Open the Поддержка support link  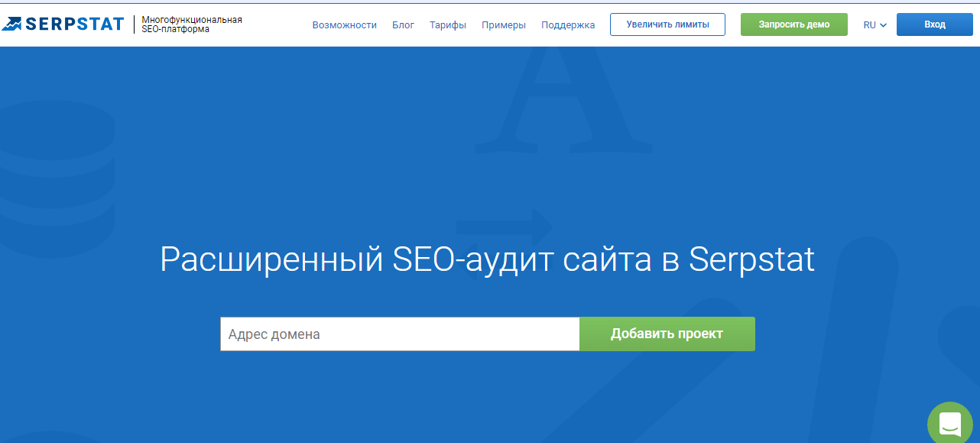pyautogui.click(x=567, y=24)
